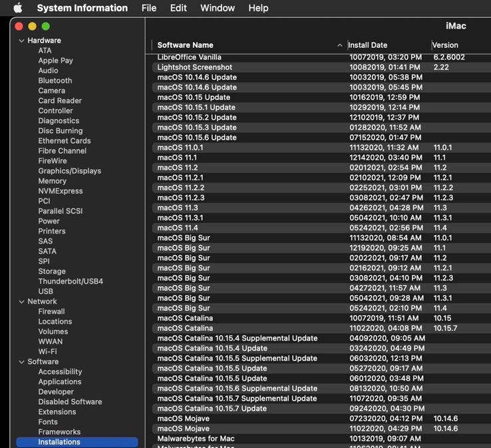This screenshot has width=491, height=448.
Task: Open the File menu
Action: pos(149,8)
